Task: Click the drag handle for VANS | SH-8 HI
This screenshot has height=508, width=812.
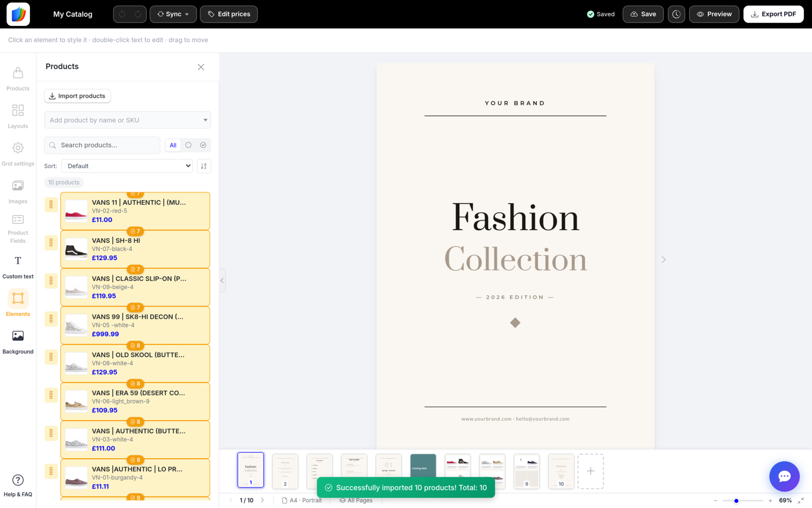Action: [51, 243]
